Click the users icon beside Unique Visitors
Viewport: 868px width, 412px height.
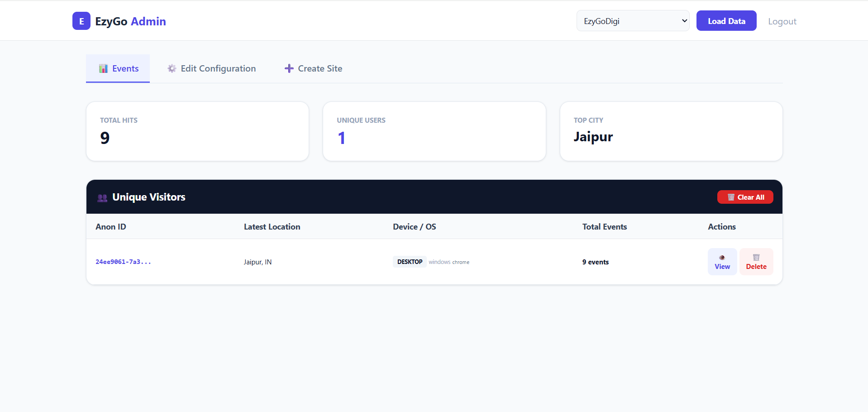102,198
